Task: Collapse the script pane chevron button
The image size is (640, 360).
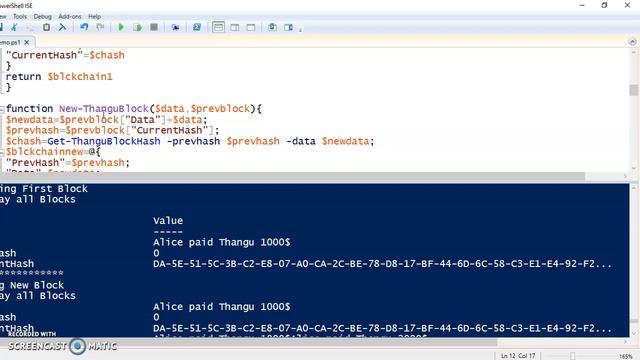Action: click(x=632, y=42)
